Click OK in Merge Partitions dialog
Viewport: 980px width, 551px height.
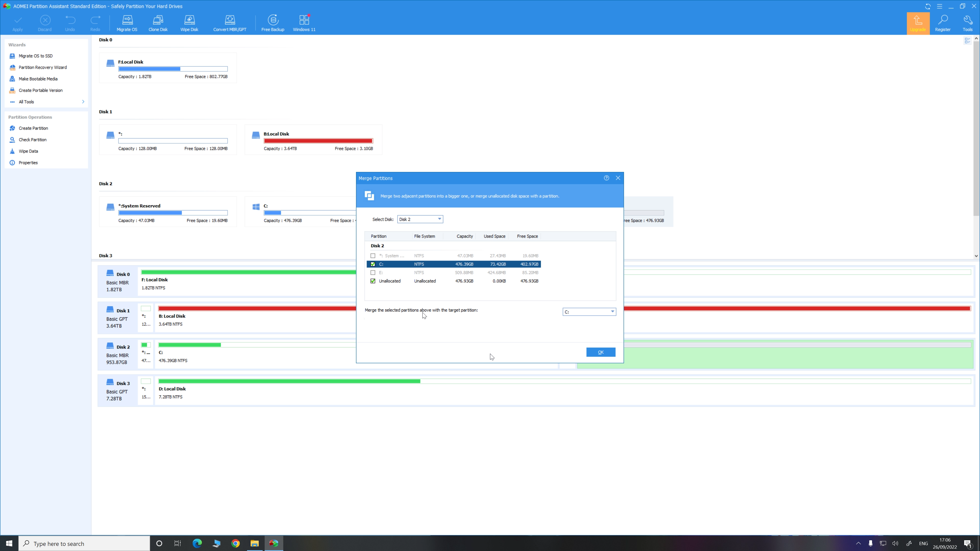pyautogui.click(x=601, y=352)
